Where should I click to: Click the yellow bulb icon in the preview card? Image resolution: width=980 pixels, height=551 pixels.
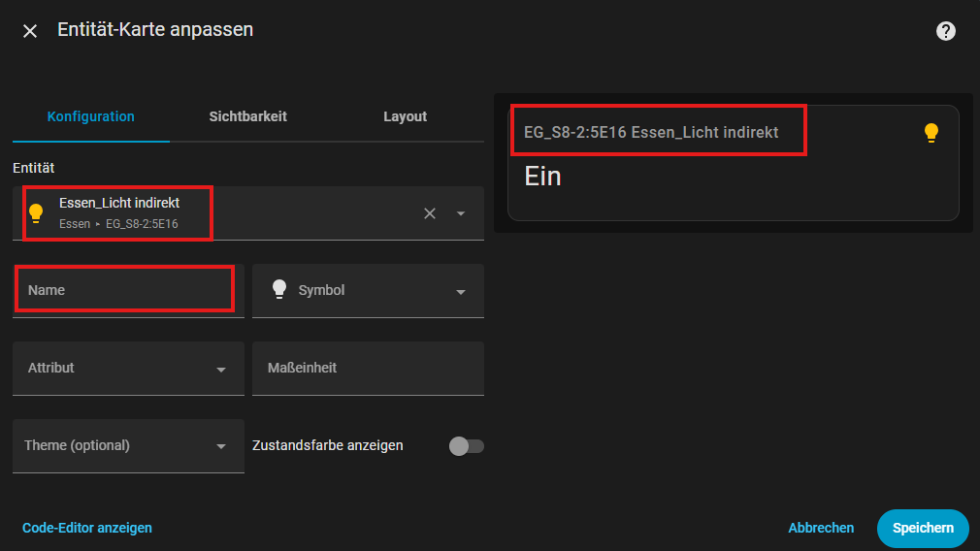[x=931, y=133]
